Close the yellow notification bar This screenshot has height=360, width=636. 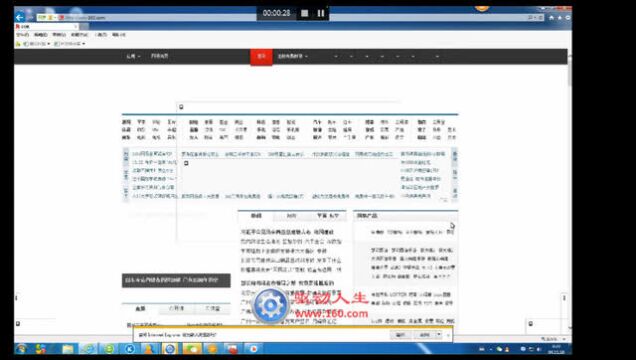tap(448, 335)
